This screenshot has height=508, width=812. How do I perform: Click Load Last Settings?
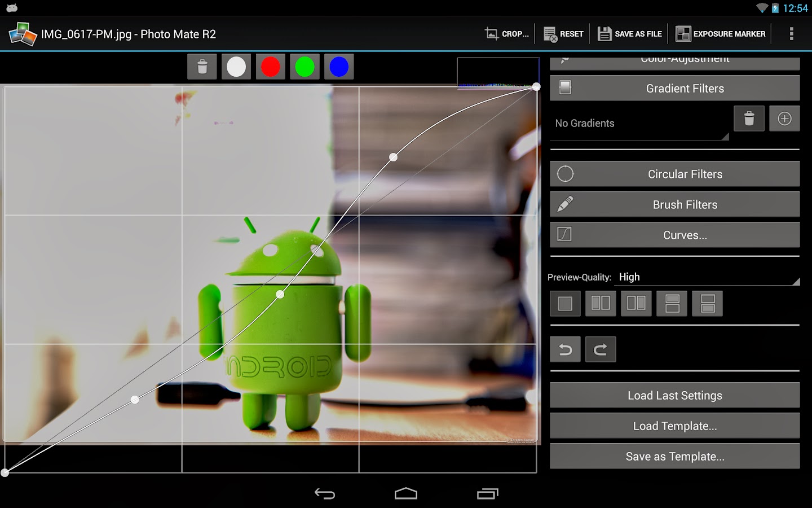pos(674,395)
